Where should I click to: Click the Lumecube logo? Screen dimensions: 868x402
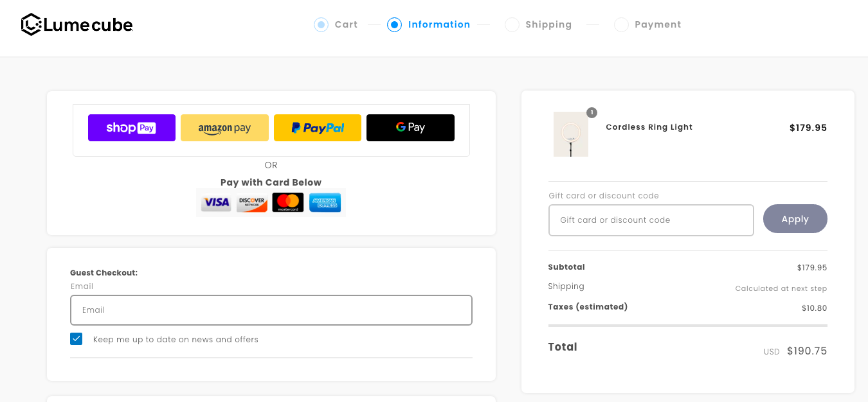77,25
